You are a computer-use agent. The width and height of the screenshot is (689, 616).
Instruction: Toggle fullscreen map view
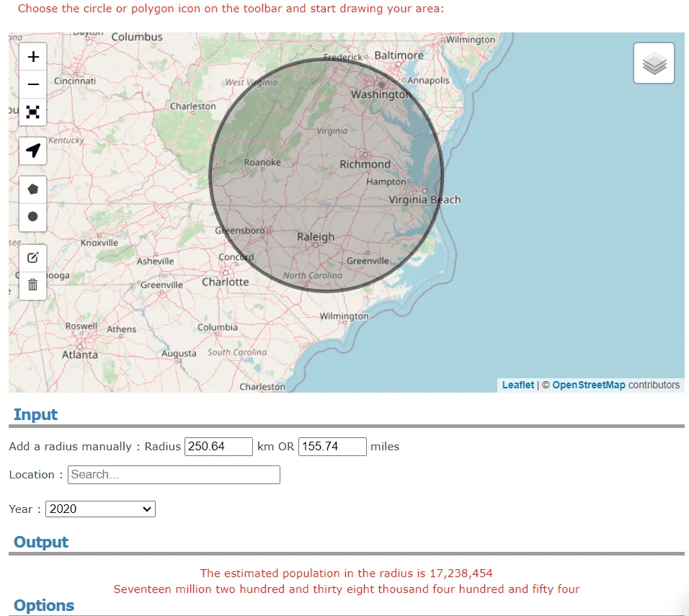point(33,112)
